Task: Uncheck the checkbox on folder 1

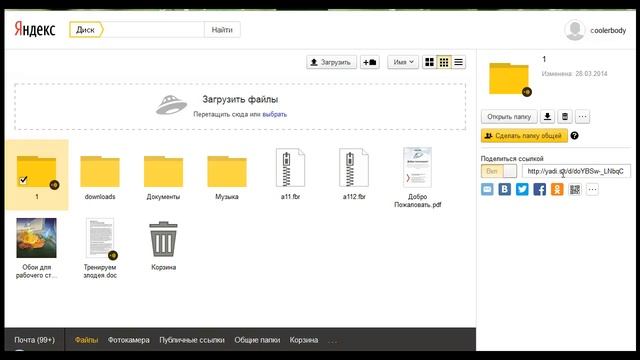Action: pyautogui.click(x=23, y=180)
